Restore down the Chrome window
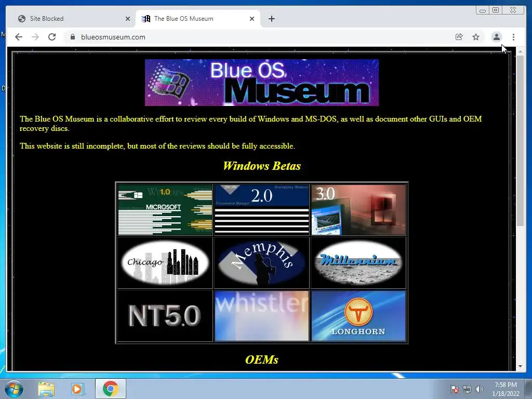The width and height of the screenshot is (532, 399). click(496, 10)
